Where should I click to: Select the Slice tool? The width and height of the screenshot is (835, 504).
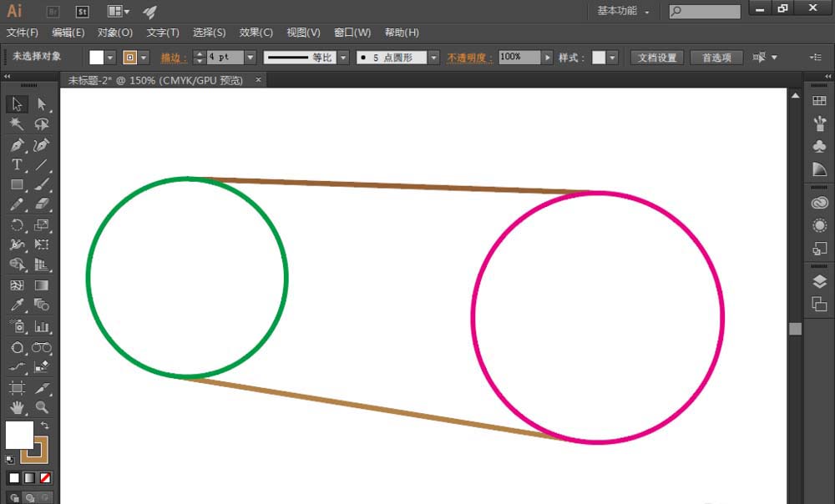click(x=42, y=388)
